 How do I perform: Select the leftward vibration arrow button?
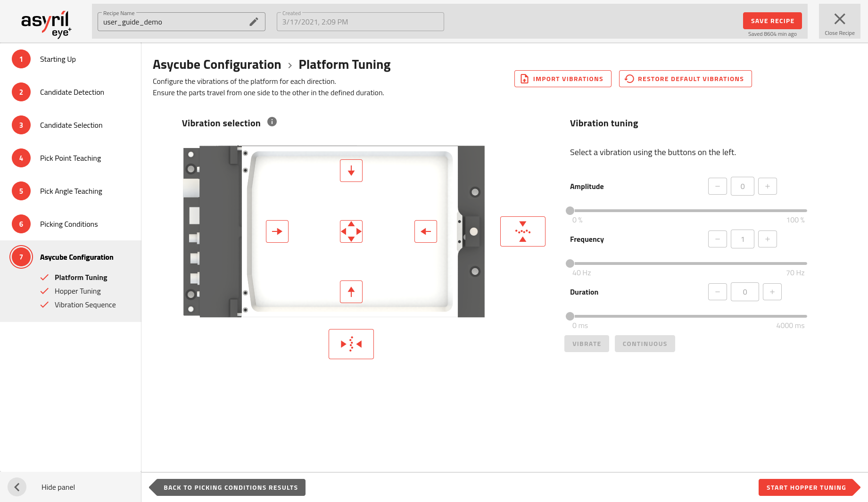pos(425,231)
